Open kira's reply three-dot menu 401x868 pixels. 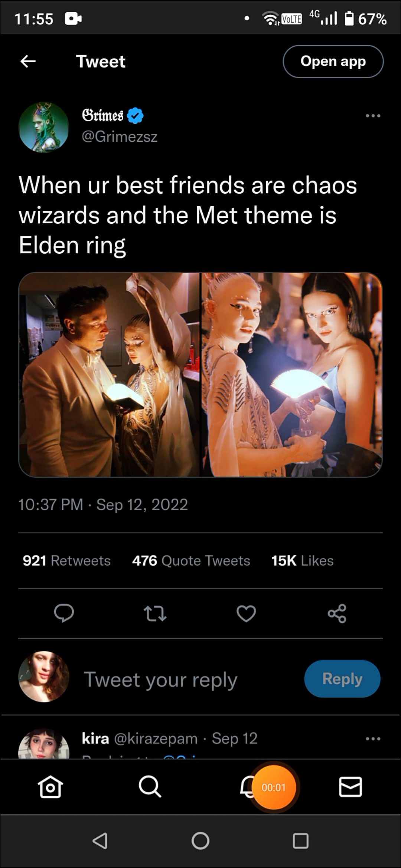pos(373,739)
